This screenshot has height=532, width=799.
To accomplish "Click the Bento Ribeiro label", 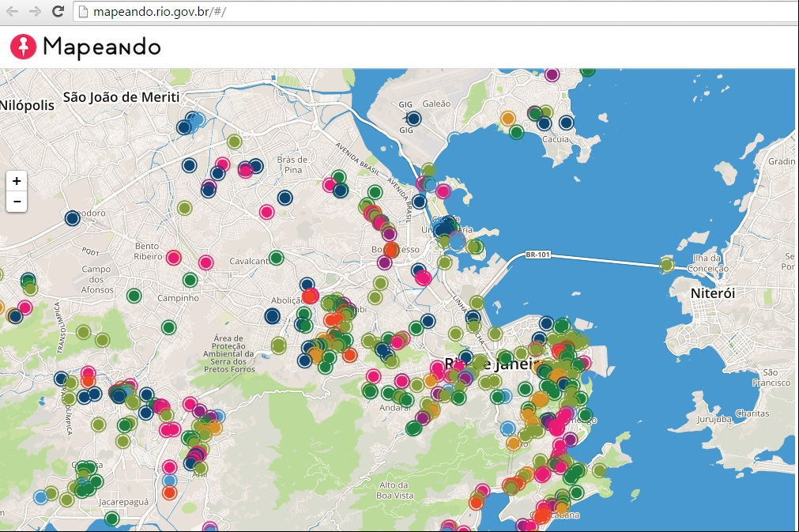I will pyautogui.click(x=149, y=251).
